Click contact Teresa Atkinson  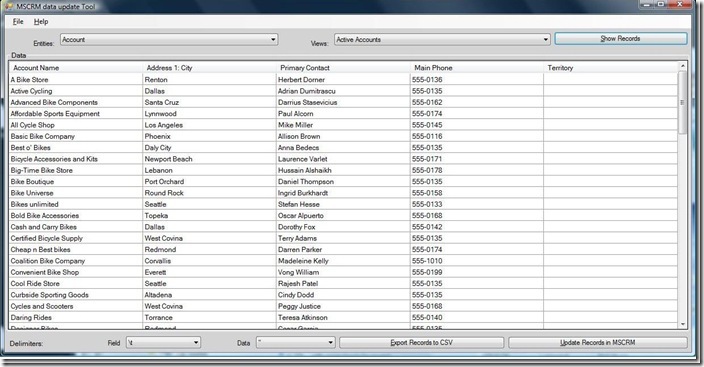[x=343, y=317]
